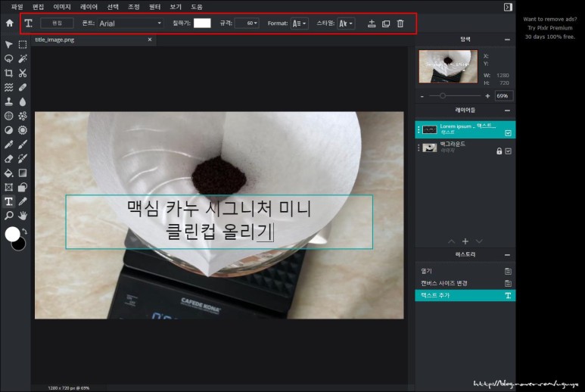Select the Liquify waves tool

8,87
